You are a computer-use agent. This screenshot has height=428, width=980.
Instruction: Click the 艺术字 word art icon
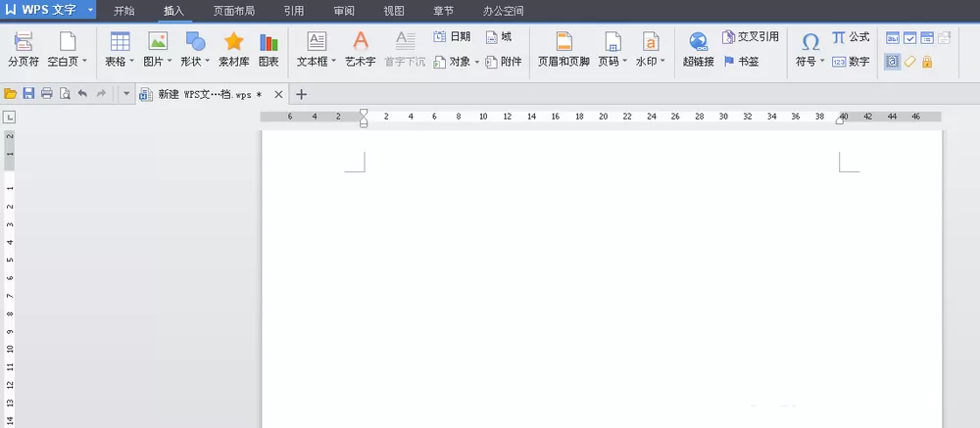(x=361, y=41)
